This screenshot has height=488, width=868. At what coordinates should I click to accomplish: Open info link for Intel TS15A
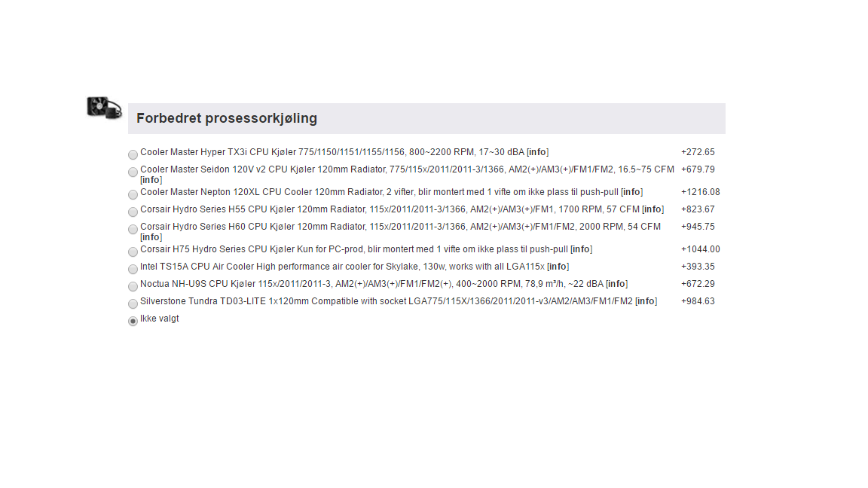pyautogui.click(x=558, y=267)
